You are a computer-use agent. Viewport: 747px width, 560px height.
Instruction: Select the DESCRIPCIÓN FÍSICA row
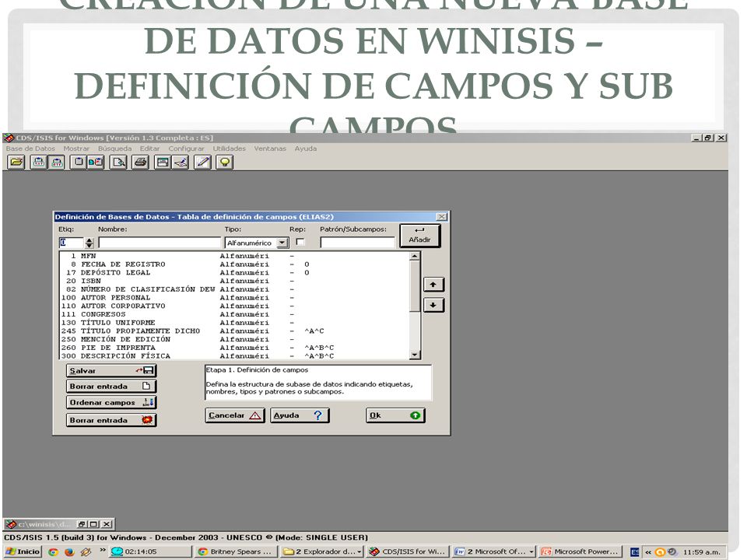(x=234, y=355)
